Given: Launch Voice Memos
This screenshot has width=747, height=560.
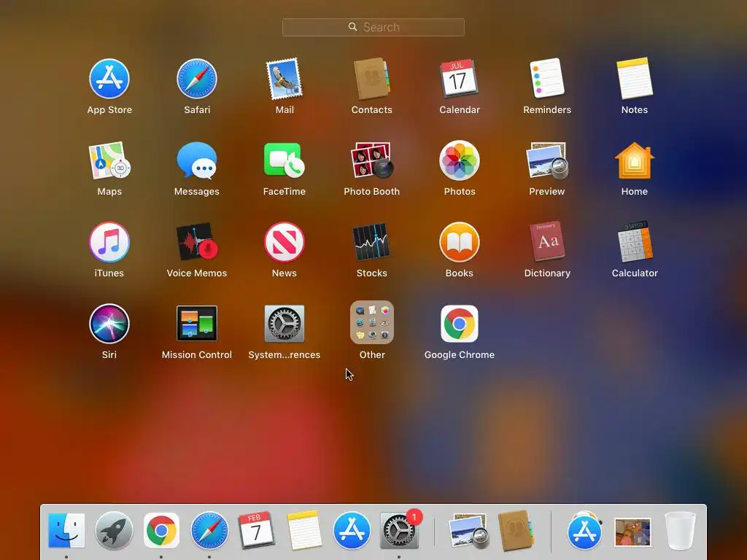Looking at the screenshot, I should click(x=197, y=242).
